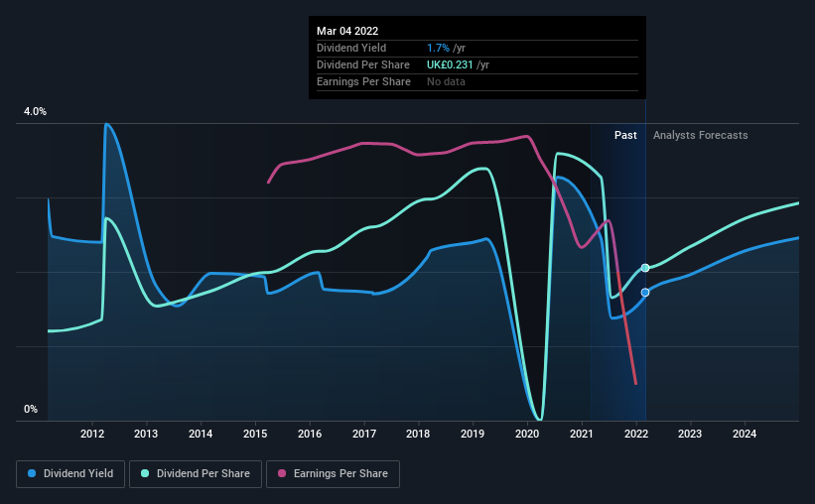
Task: Click the 1.7% dividend yield value in tooltip
Action: (x=438, y=48)
